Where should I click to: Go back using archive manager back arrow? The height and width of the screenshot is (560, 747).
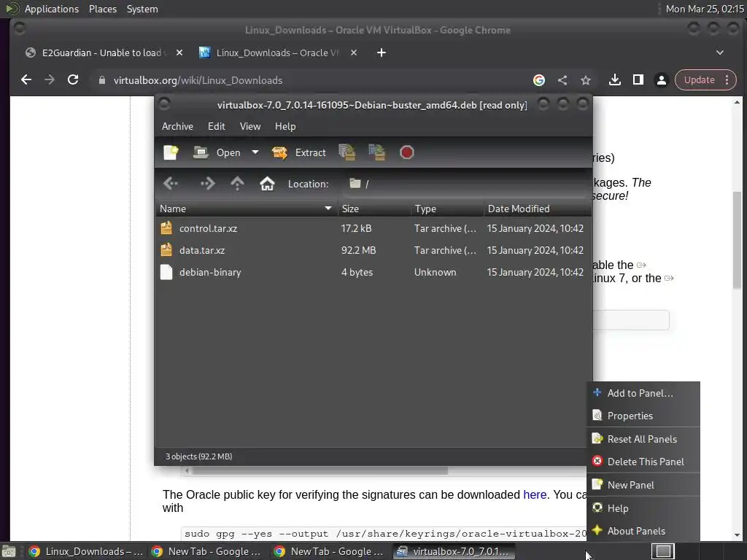pyautogui.click(x=171, y=183)
